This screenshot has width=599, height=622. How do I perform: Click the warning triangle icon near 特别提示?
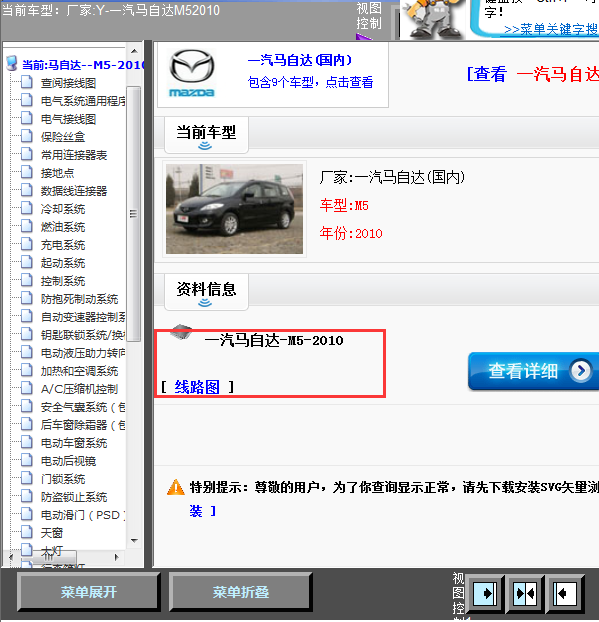coord(176,488)
